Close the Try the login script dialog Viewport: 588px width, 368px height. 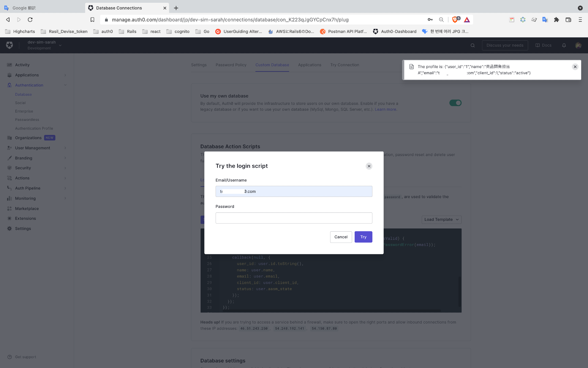coord(369,166)
